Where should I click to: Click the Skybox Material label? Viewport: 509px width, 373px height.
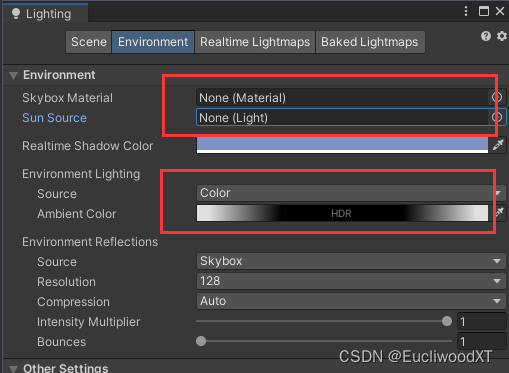point(67,98)
